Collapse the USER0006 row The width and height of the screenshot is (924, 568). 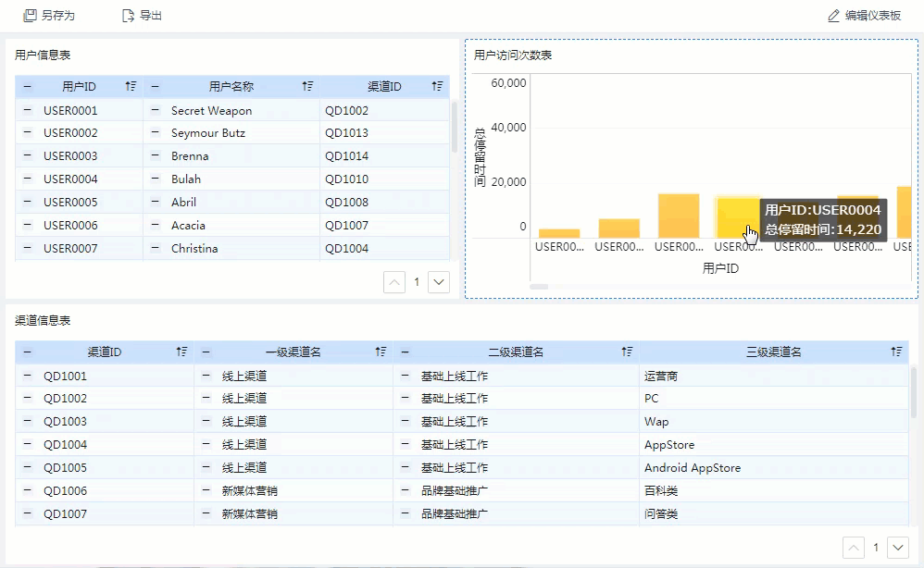pos(27,225)
